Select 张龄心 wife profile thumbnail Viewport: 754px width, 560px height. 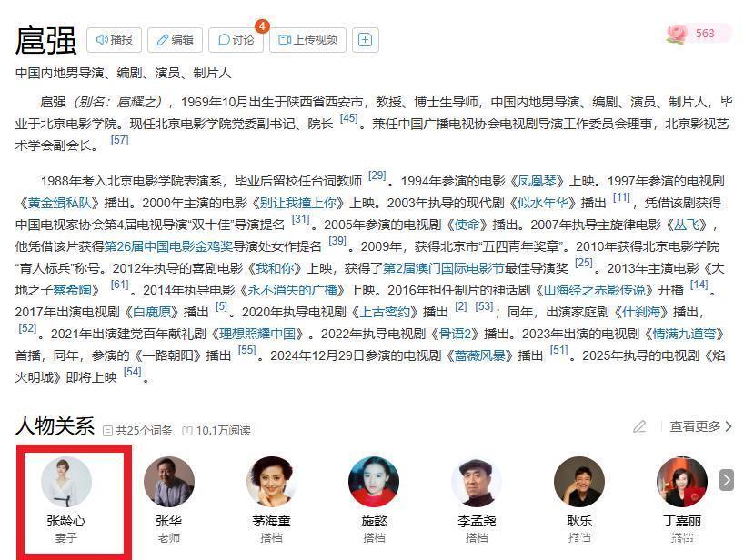[66, 481]
